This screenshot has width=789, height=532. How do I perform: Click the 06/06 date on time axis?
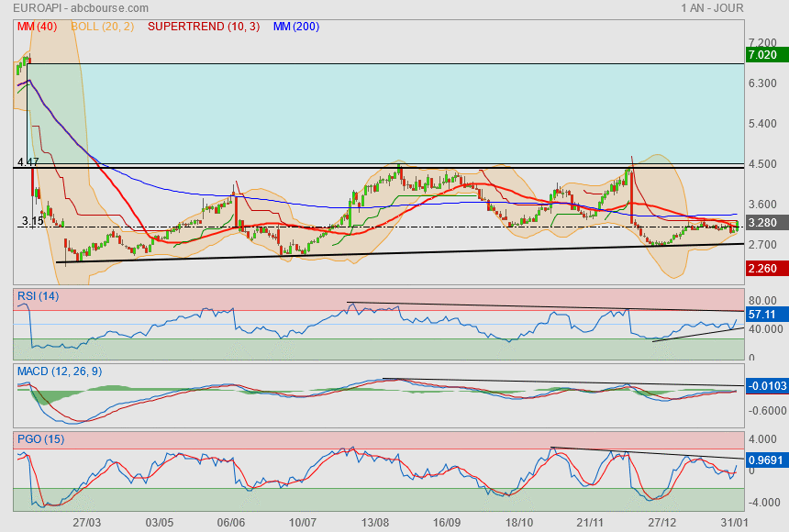click(231, 522)
